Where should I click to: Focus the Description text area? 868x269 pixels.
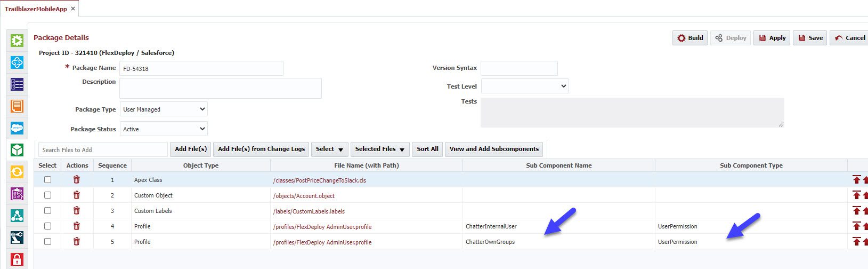(221, 88)
